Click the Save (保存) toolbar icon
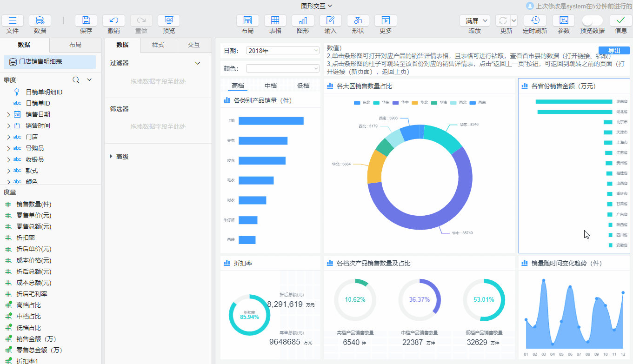This screenshot has width=633, height=364. pyautogui.click(x=86, y=20)
